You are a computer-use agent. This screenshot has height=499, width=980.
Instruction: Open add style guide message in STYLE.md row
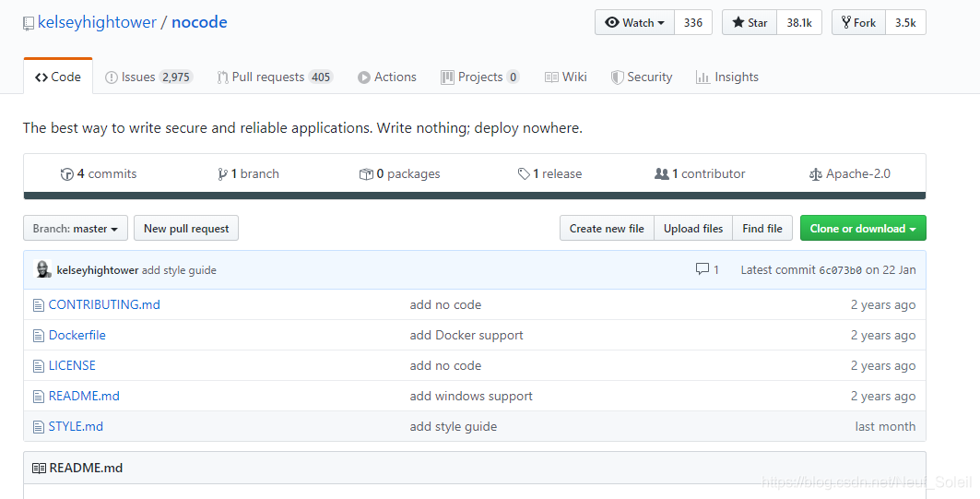click(x=454, y=426)
